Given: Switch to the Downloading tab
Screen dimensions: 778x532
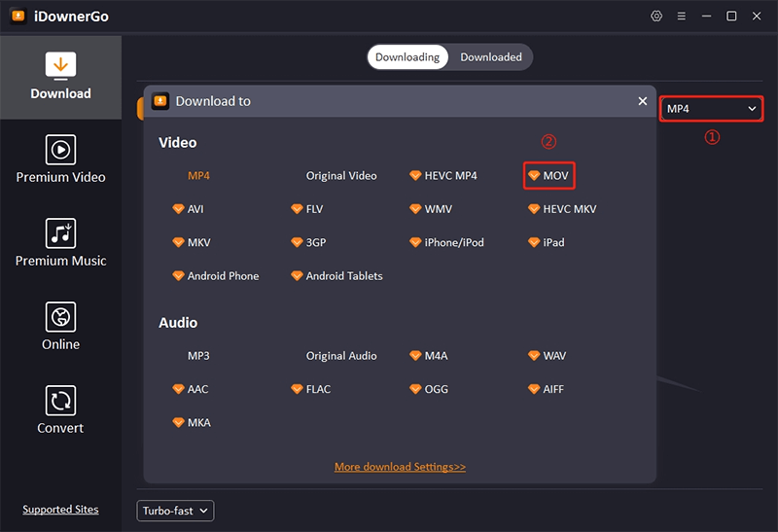Looking at the screenshot, I should point(407,57).
